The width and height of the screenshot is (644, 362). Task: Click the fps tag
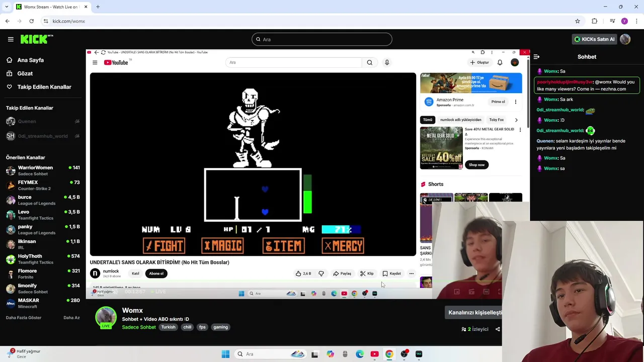[202, 327]
